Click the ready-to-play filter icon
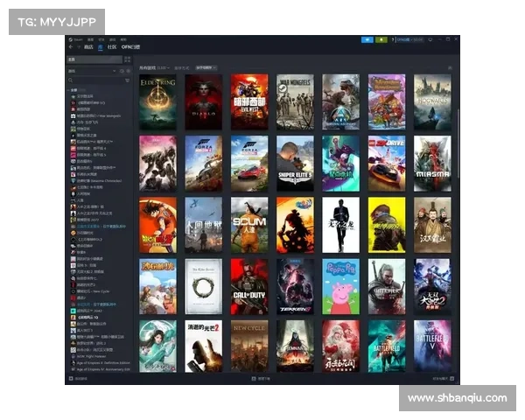This screenshot has width=525, height=420. click(128, 71)
